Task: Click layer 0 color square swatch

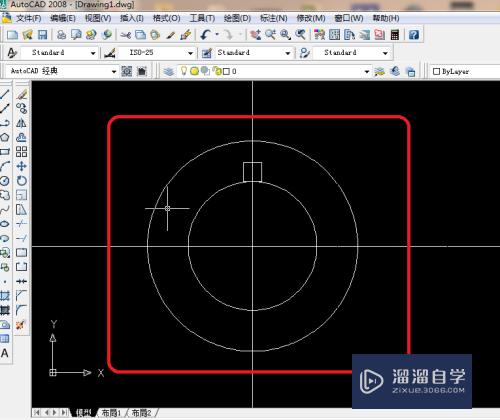Action: pos(226,71)
